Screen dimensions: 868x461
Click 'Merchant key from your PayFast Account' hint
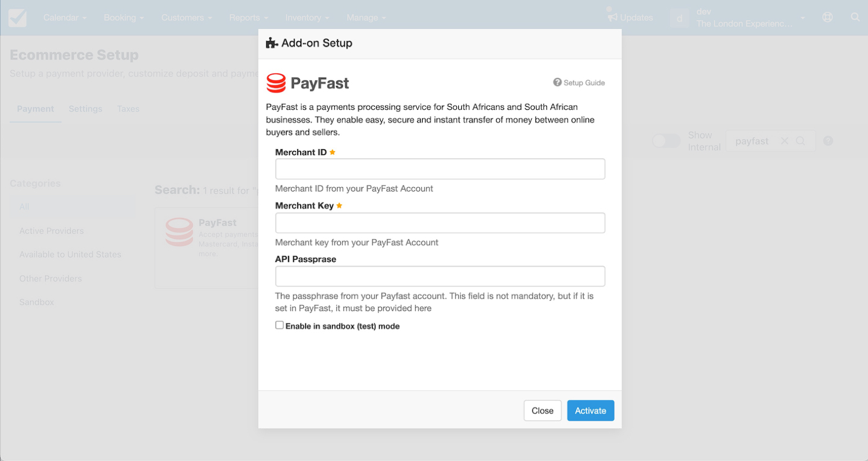pyautogui.click(x=357, y=242)
